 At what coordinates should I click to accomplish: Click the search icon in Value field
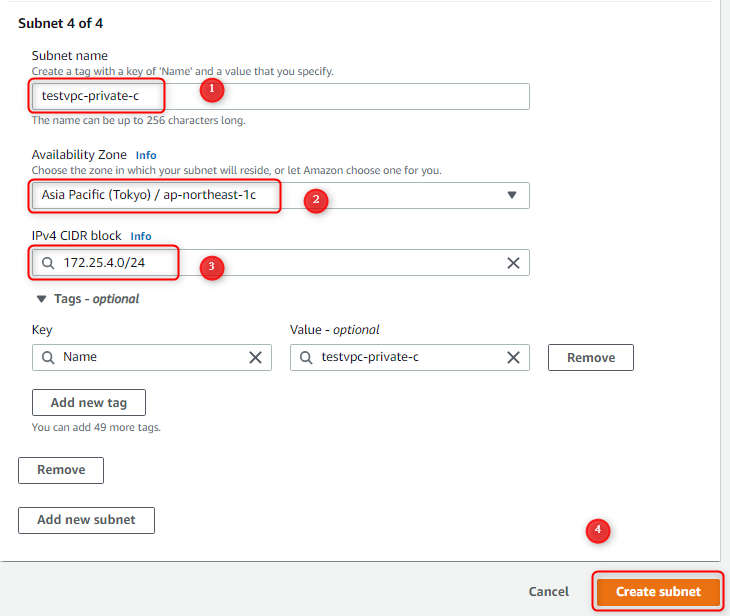coord(306,358)
